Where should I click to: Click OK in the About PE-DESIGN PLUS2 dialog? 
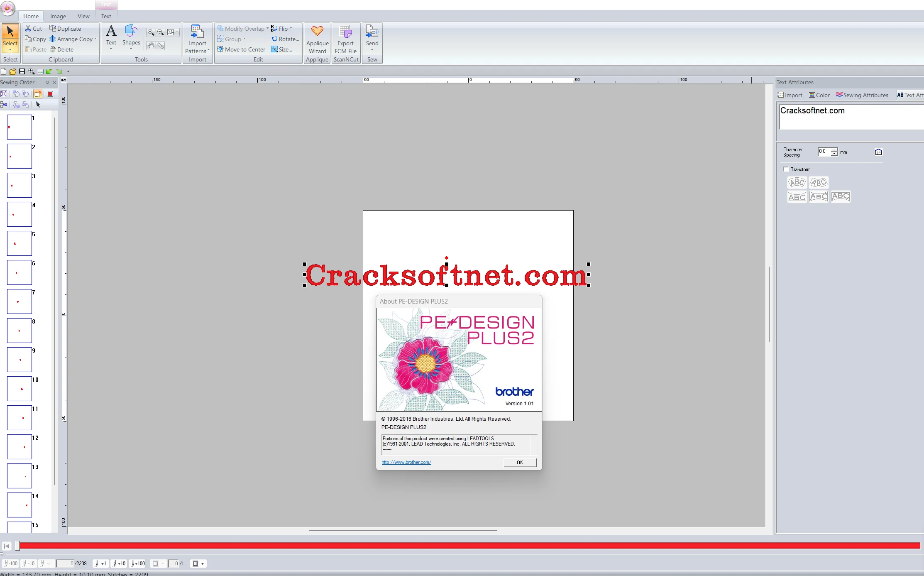[x=520, y=462]
